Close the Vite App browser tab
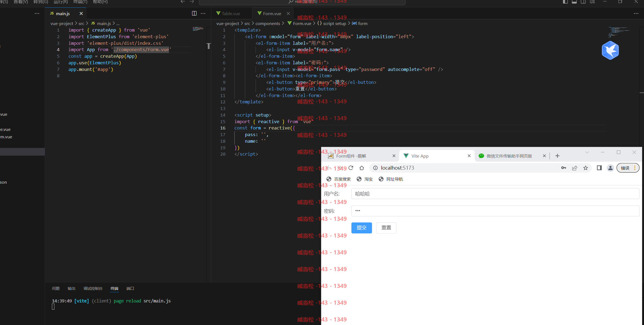Viewport: 644px width, 325px height. 469,156
